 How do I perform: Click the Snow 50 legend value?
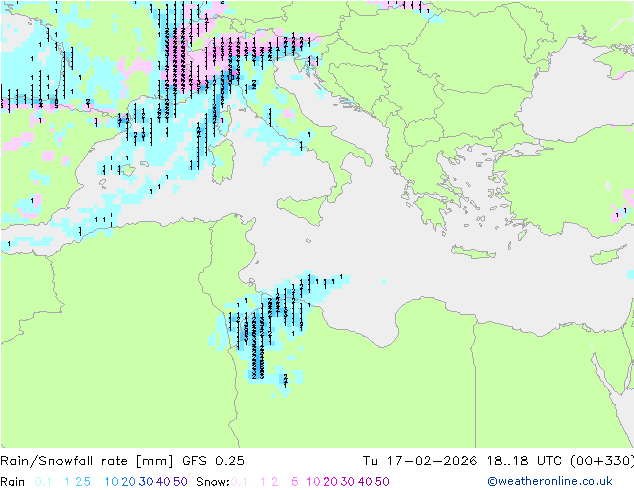pyautogui.click(x=382, y=482)
